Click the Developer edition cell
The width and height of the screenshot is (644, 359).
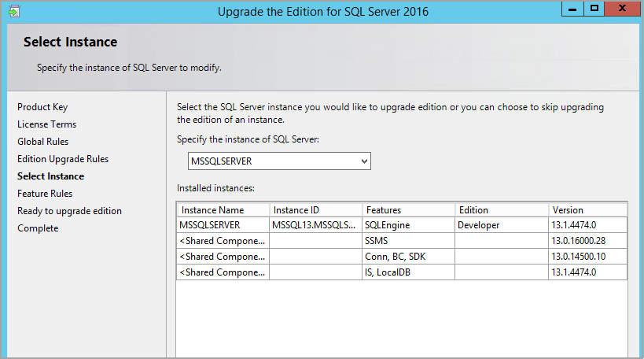click(x=502, y=225)
